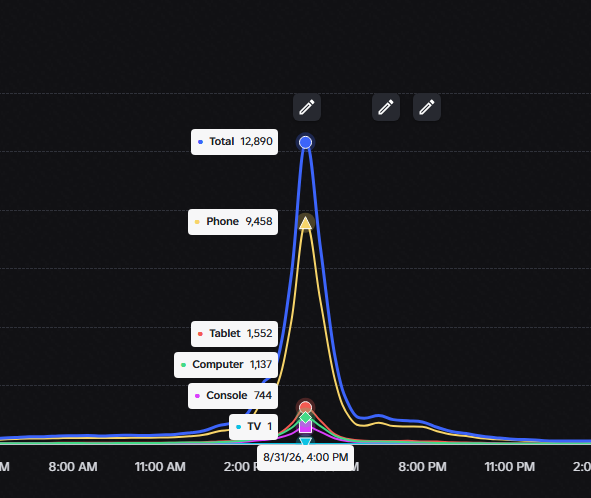Viewport: 591px width, 498px height.
Task: Click the Console 744 tooltip label
Action: [233, 395]
